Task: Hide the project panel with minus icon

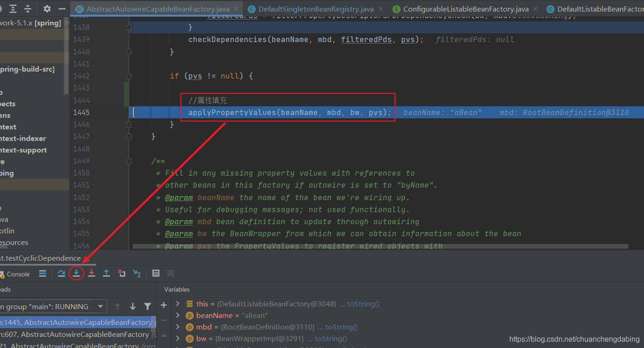Action: pos(62,9)
